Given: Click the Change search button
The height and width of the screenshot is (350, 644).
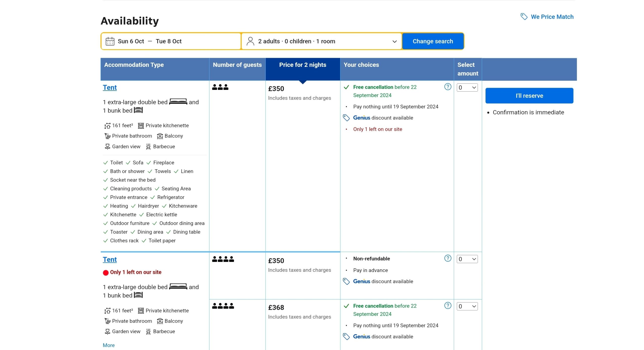Looking at the screenshot, I should click(x=433, y=41).
